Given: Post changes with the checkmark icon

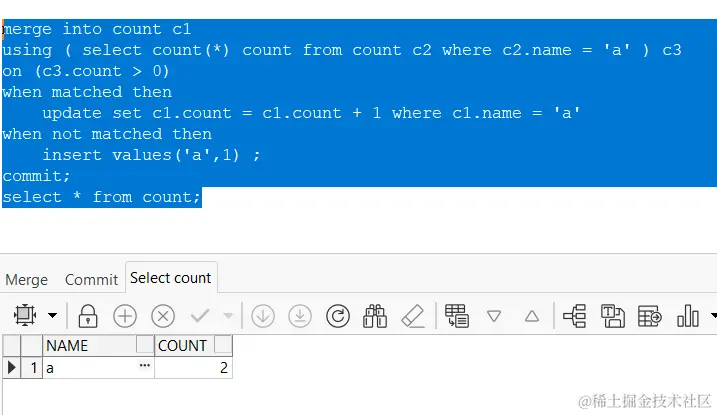Looking at the screenshot, I should pos(200,315).
